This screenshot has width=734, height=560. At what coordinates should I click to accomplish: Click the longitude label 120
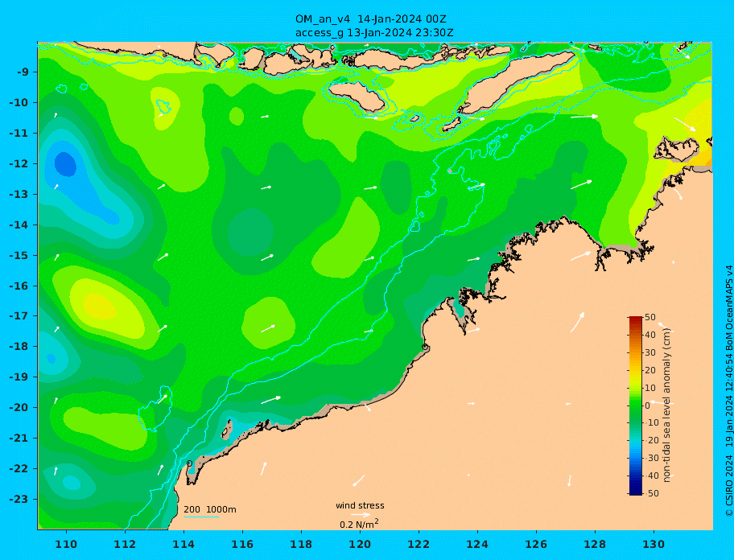pyautogui.click(x=360, y=544)
